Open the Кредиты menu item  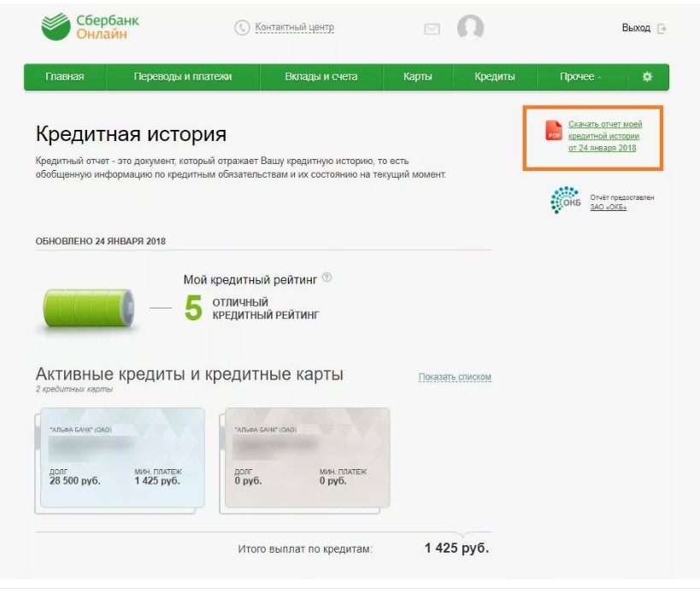click(495, 77)
